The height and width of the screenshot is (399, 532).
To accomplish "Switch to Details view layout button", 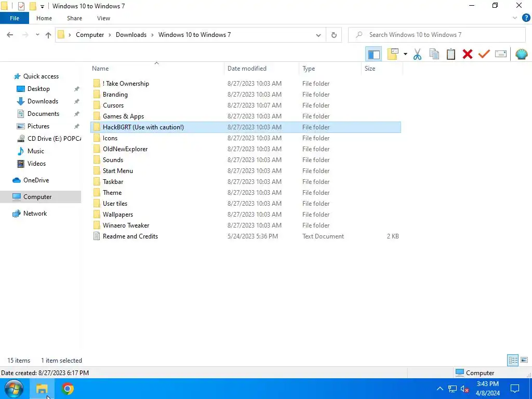I will click(513, 360).
